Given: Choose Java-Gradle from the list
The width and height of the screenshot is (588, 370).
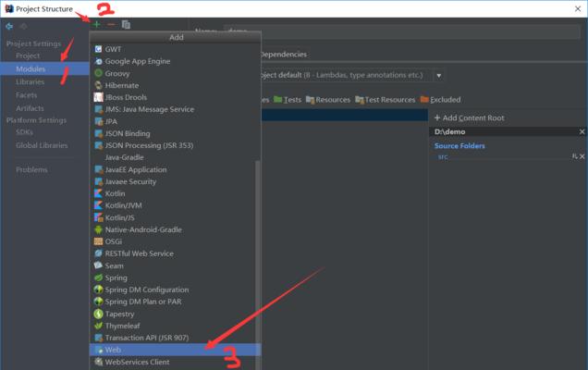Looking at the screenshot, I should tap(175, 157).
